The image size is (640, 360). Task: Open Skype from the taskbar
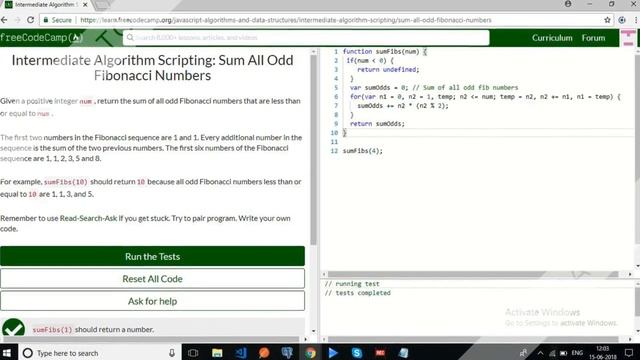[x=357, y=353]
